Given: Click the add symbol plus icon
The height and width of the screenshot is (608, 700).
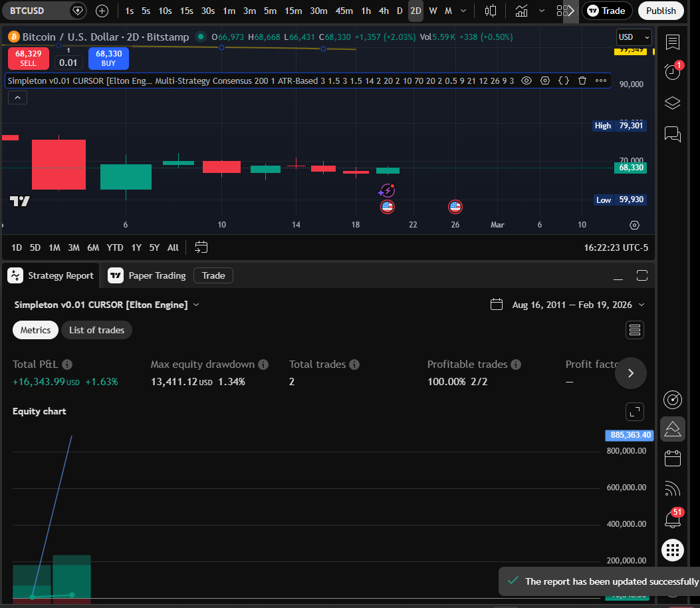Looking at the screenshot, I should pos(102,11).
